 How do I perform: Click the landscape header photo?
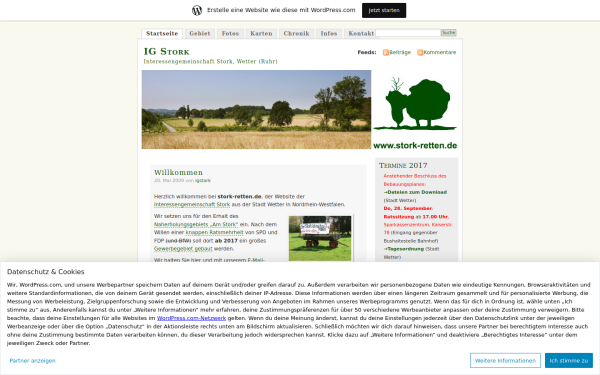point(256,109)
